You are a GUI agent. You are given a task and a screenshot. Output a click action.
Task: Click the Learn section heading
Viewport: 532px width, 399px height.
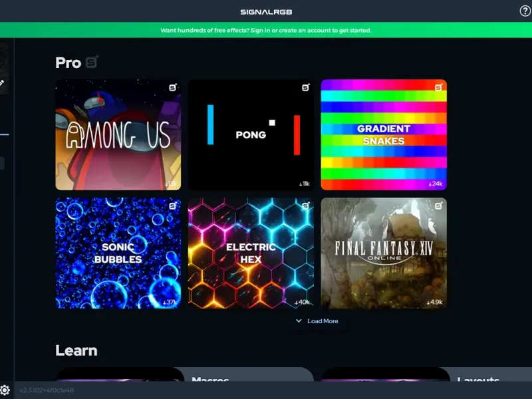[x=76, y=350]
